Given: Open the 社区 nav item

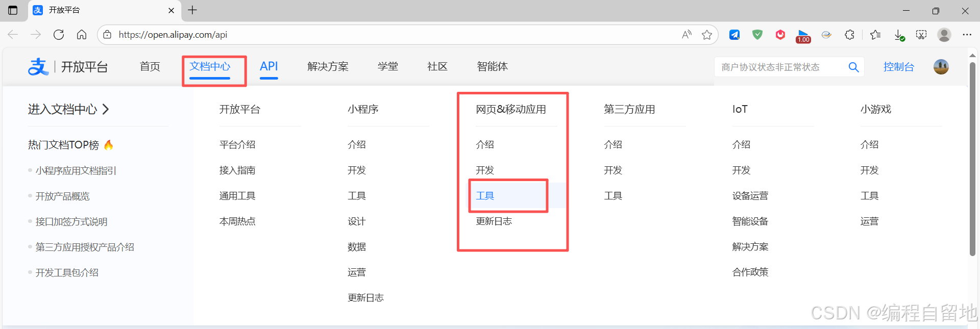Looking at the screenshot, I should pos(437,67).
